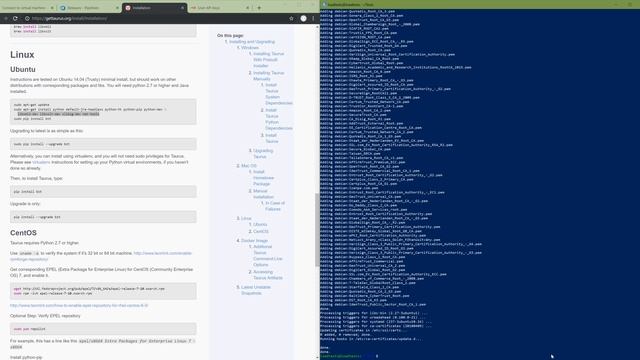Open Manual Installation contents link

coord(263,194)
